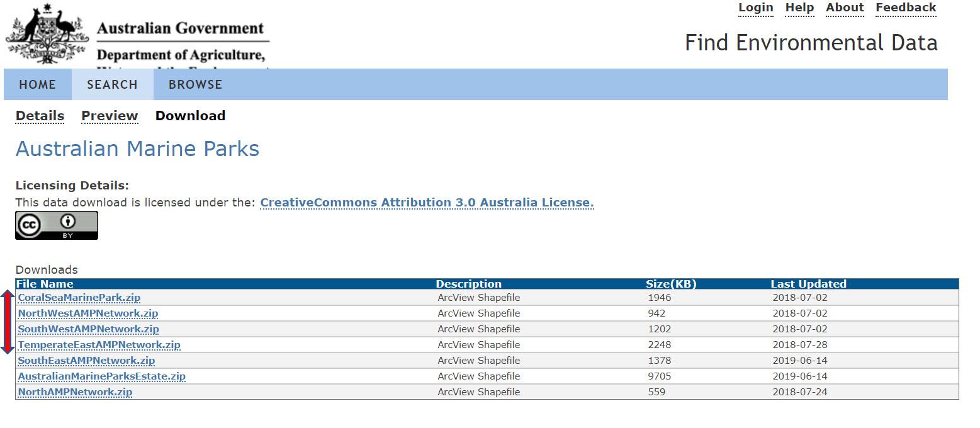Download NorthAMPNetwork.zip
Screen dimensions: 980x428
point(74,391)
